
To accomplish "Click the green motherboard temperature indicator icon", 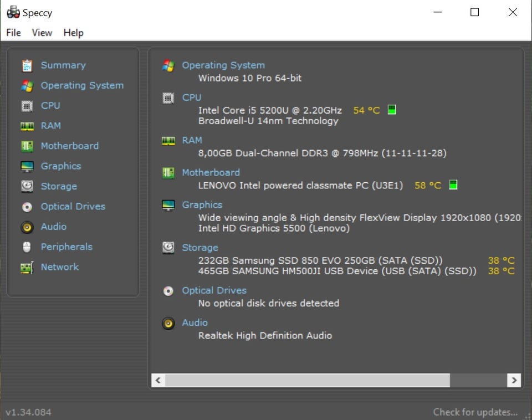I will pyautogui.click(x=453, y=185).
